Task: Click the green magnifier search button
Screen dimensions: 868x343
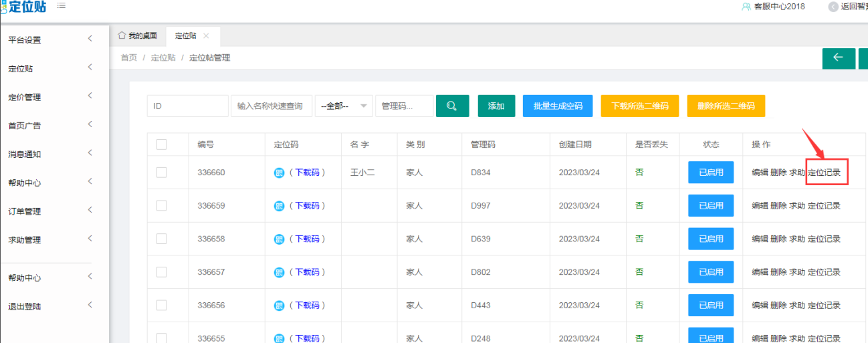Action: (452, 106)
